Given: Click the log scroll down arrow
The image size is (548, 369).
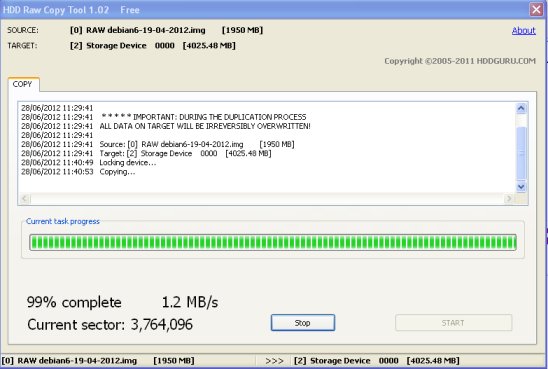Looking at the screenshot, I should pyautogui.click(x=521, y=186).
